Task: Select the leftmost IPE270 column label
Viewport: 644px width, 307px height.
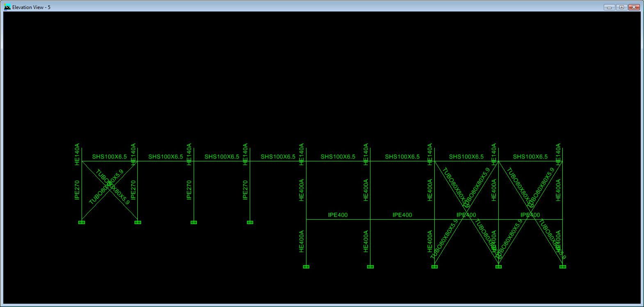Action: [x=77, y=190]
